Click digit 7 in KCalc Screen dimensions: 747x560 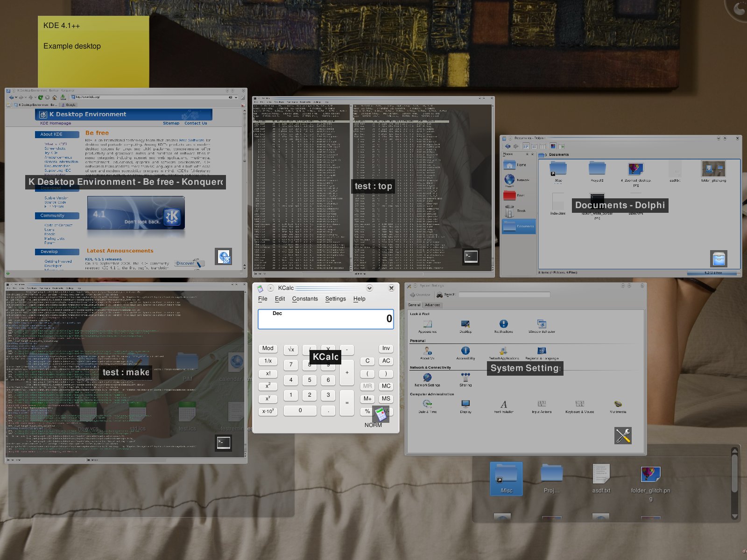[291, 364]
